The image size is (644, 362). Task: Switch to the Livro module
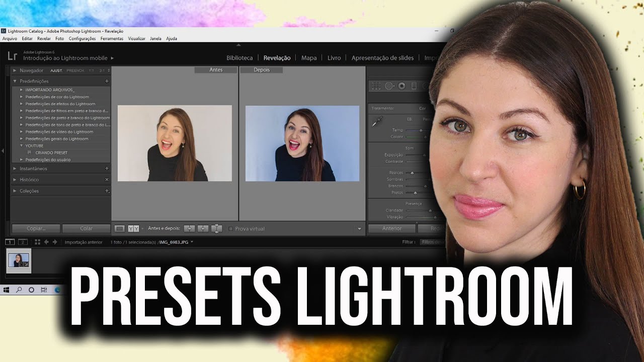coord(334,58)
